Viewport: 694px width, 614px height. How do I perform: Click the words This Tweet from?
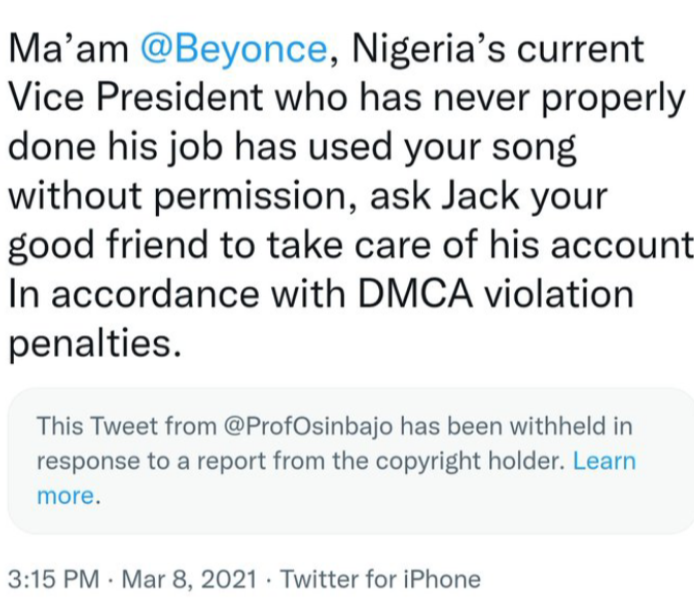coord(117,426)
